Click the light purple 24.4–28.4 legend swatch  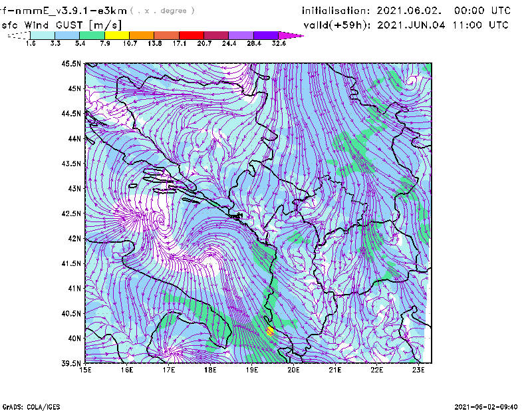click(241, 35)
